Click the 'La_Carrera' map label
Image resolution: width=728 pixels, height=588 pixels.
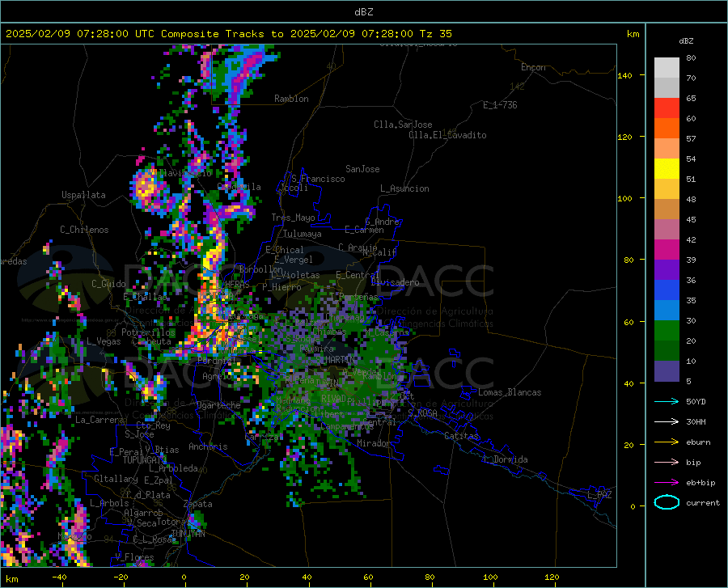tap(99, 420)
